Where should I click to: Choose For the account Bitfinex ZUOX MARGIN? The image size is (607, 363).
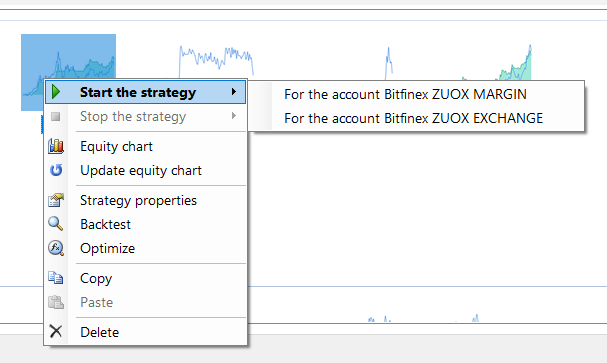tap(405, 94)
